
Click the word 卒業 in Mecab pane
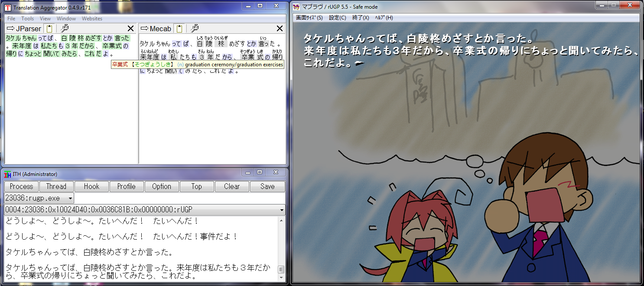pyautogui.click(x=247, y=57)
